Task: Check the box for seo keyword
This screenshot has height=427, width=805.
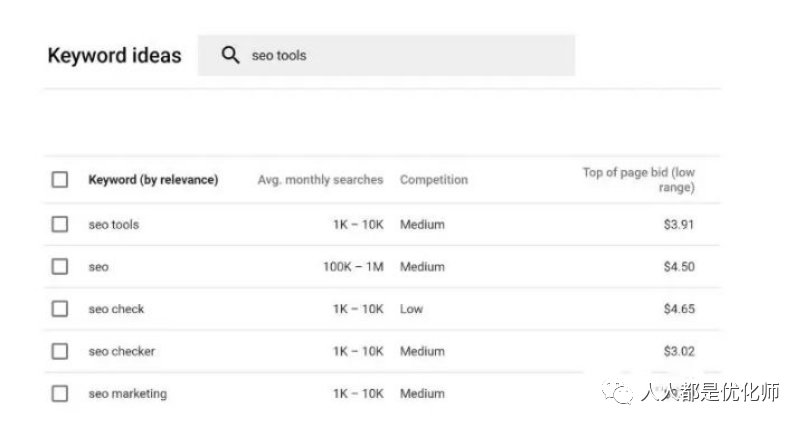Action: [x=60, y=266]
